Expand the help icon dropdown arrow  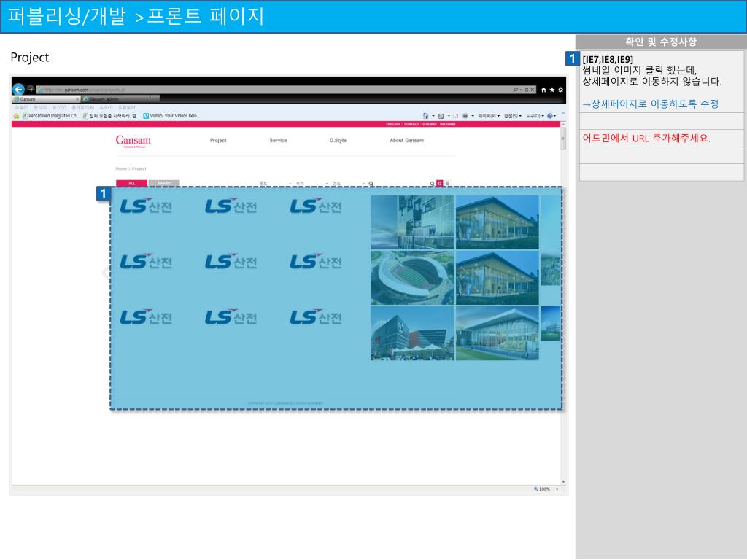(x=554, y=116)
